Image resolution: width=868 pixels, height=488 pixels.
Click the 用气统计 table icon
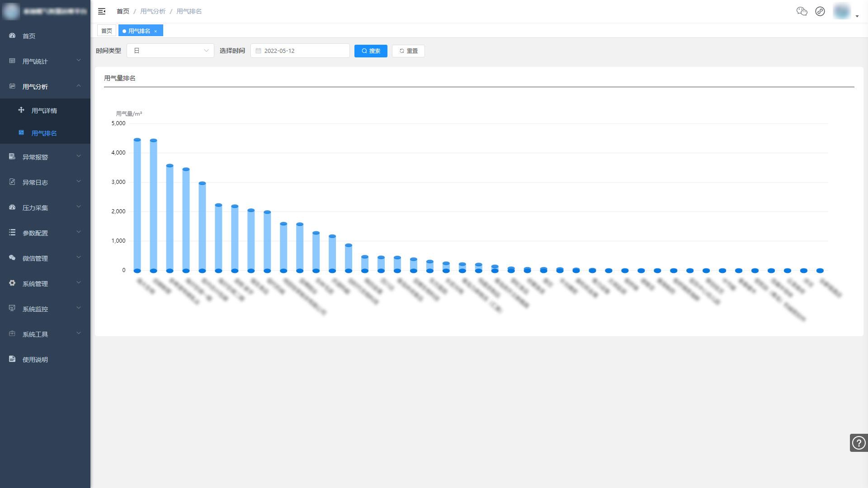click(12, 61)
